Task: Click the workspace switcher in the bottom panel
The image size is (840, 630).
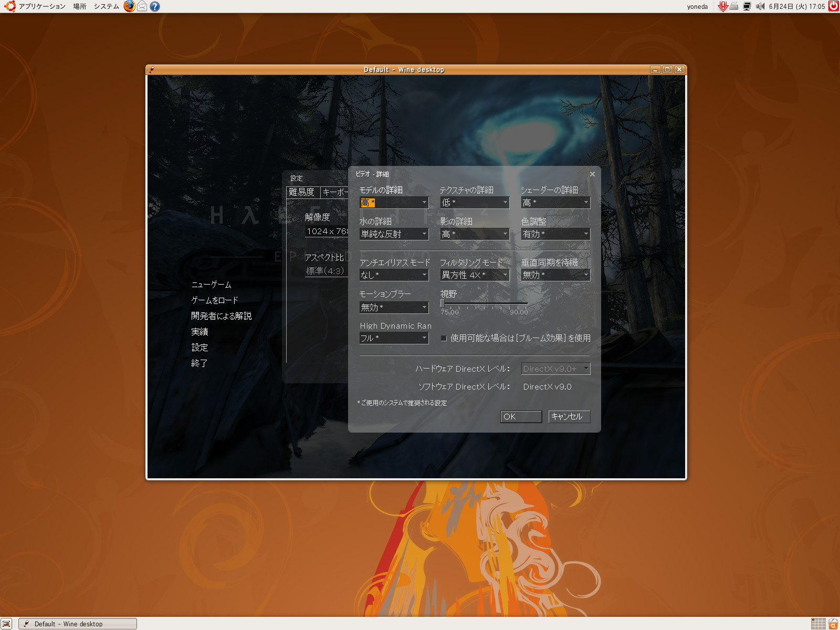Action: (x=818, y=624)
